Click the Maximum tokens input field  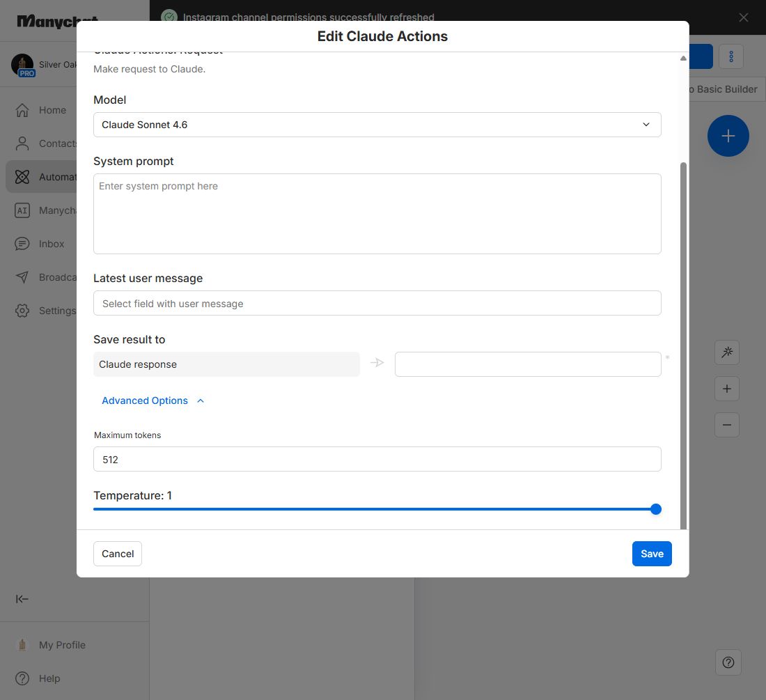(x=377, y=459)
